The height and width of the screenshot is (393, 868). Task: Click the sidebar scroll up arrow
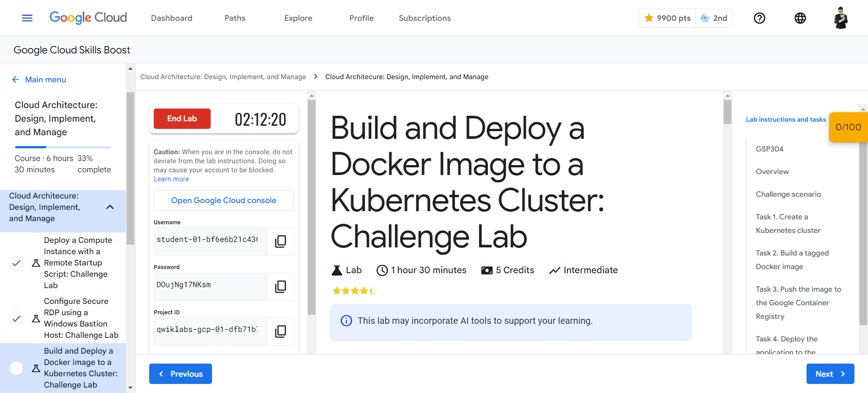pyautogui.click(x=131, y=69)
